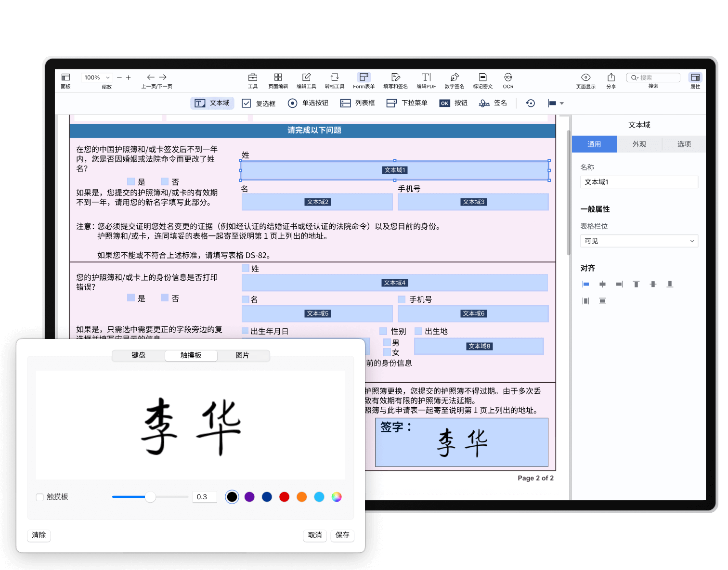This screenshot has height=570, width=728.
Task: Select the 键盘 signature tab
Action: tap(139, 355)
